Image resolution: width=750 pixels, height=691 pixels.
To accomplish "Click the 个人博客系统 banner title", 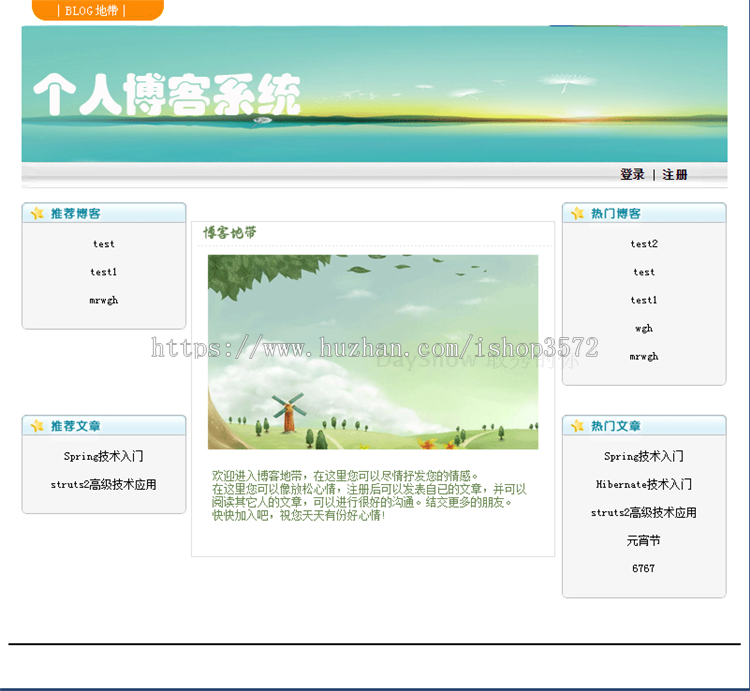I will [167, 95].
